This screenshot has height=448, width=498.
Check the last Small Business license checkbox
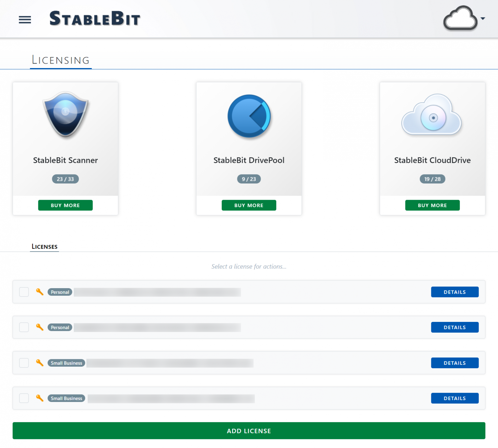pos(24,398)
